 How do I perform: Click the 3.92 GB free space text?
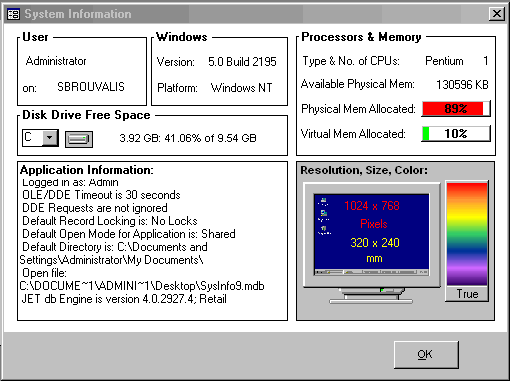pyautogui.click(x=188, y=138)
